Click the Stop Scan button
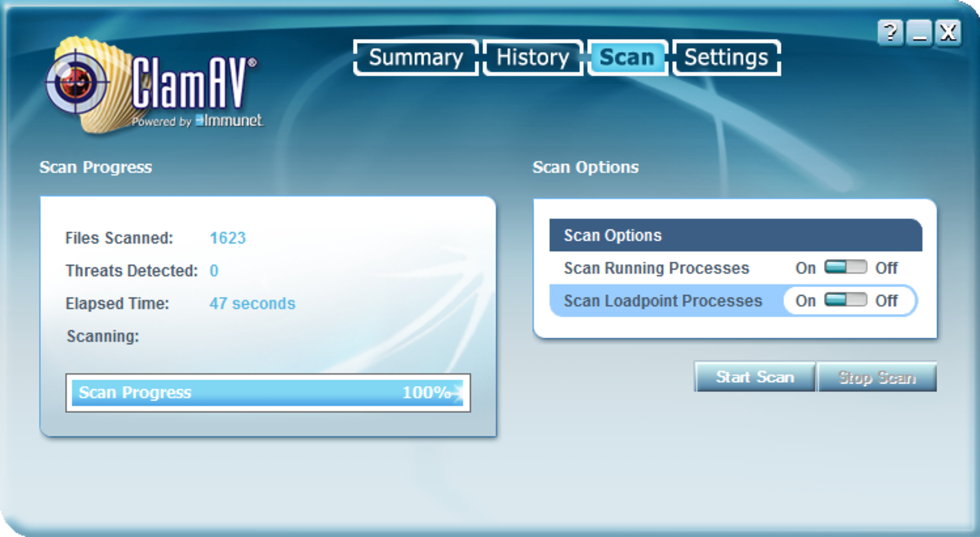 point(877,377)
